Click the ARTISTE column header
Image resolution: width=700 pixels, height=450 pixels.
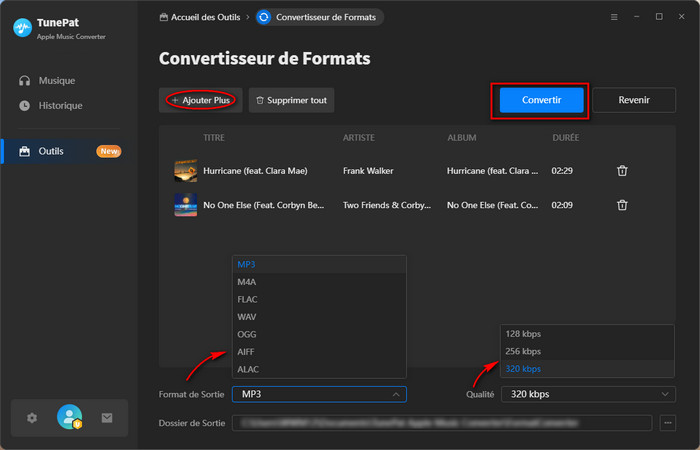359,138
